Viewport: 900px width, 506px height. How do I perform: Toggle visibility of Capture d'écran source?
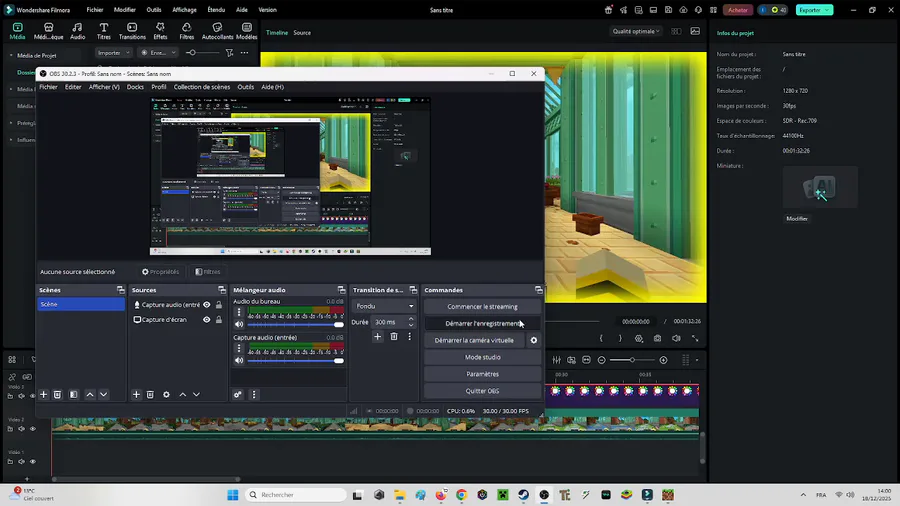[x=207, y=320]
